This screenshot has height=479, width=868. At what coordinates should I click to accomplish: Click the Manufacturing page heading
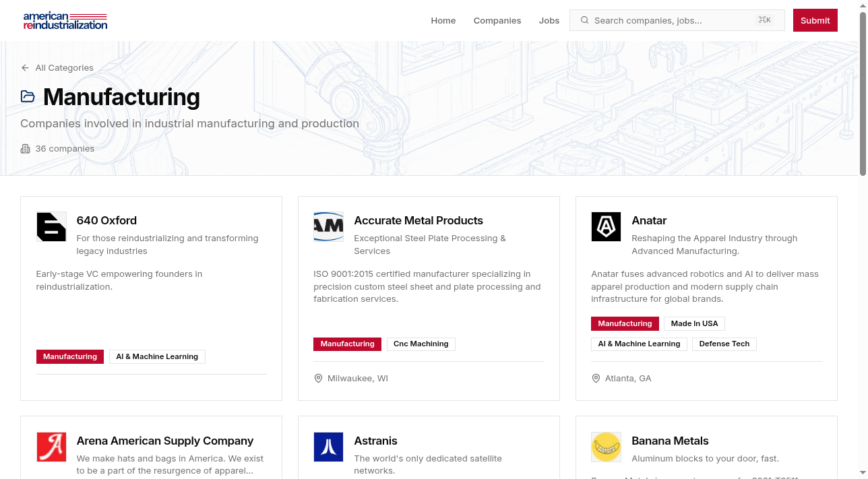(121, 96)
